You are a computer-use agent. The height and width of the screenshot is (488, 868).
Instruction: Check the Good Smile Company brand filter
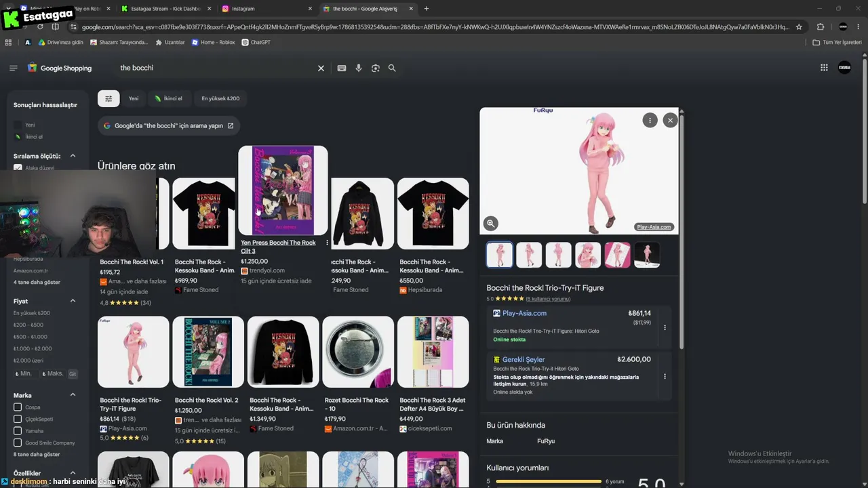(x=18, y=443)
